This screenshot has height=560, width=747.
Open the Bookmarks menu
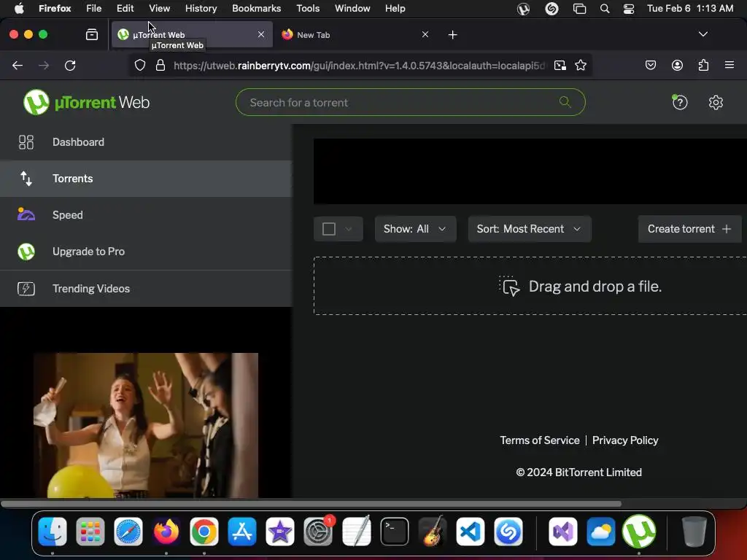tap(256, 9)
